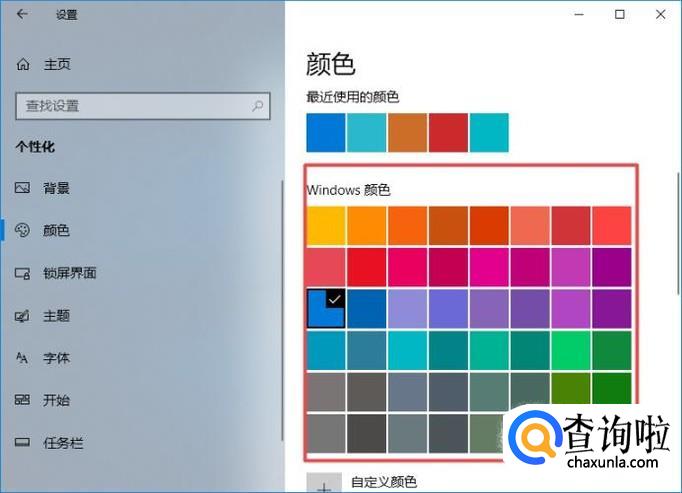The height and width of the screenshot is (493, 682).
Task: Select the lime green Windows color
Action: pyautogui.click(x=571, y=350)
